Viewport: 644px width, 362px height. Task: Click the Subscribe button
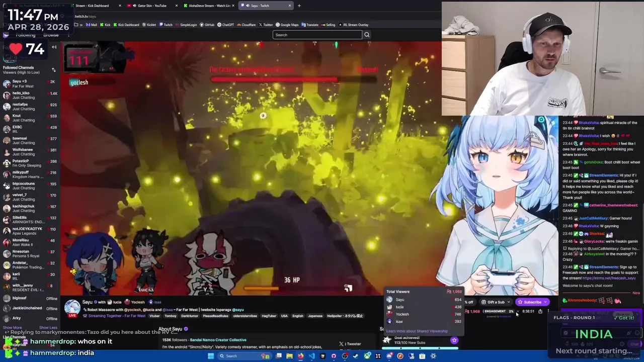[532, 302]
